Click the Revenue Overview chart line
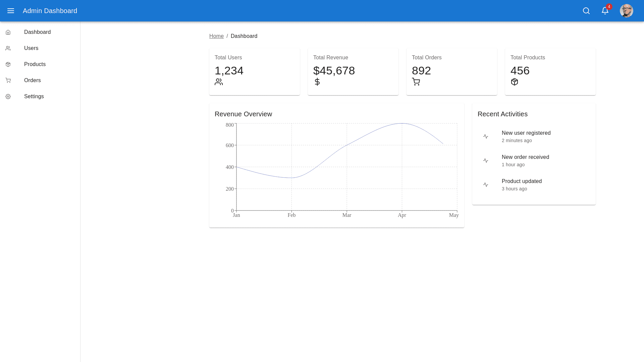This screenshot has height=362, width=644. (x=346, y=145)
